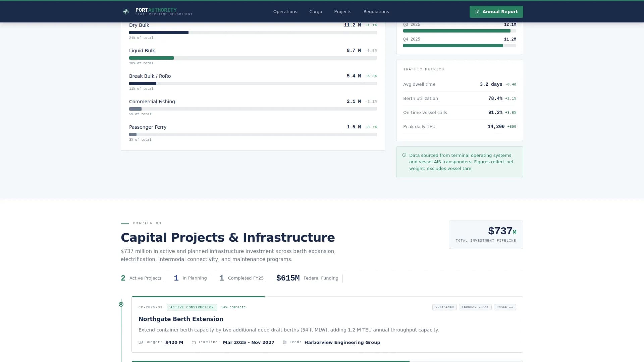Click the In Planning stat

pyautogui.click(x=190, y=278)
